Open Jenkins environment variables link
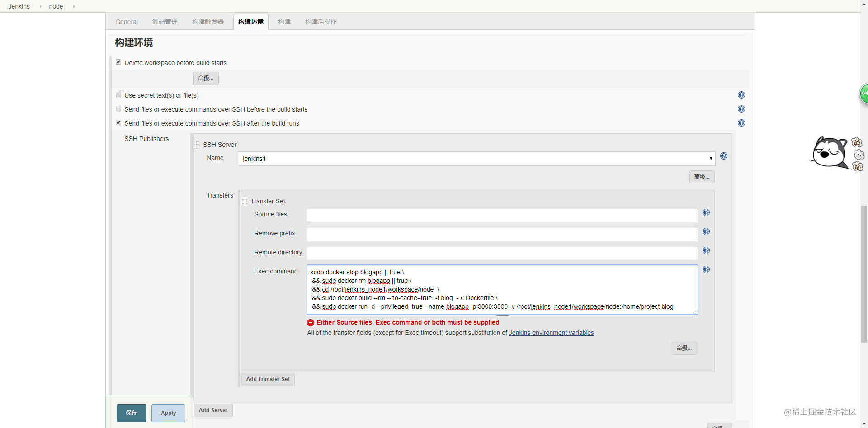Viewport: 868px width, 428px height. (552, 333)
